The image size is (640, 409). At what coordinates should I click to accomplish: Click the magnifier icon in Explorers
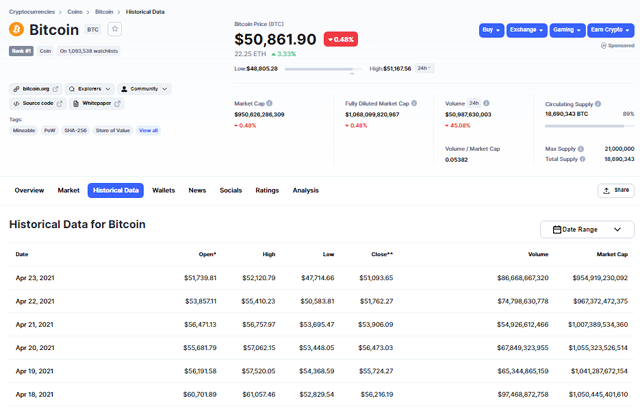pos(72,89)
